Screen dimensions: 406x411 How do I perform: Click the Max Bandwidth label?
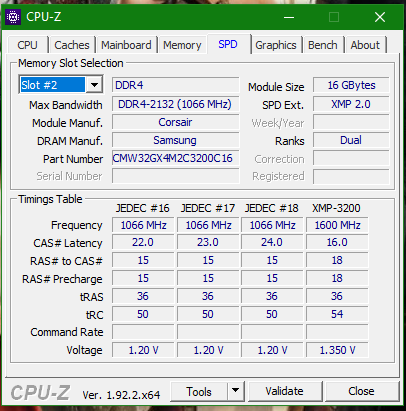tap(66, 105)
